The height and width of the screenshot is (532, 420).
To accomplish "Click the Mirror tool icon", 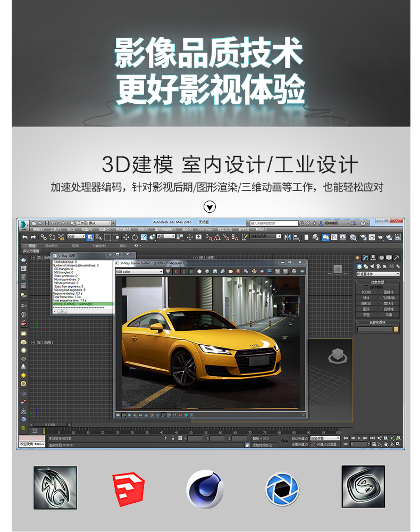I will (288, 237).
